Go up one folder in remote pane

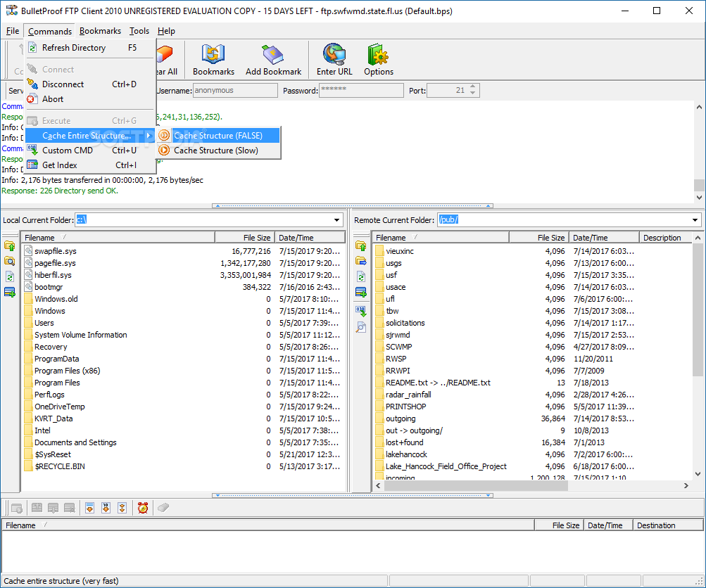point(360,246)
